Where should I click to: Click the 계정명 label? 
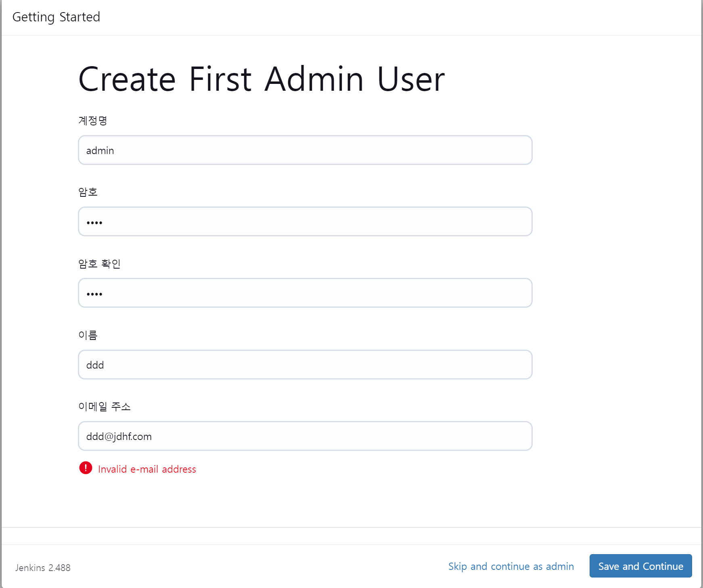coord(92,121)
